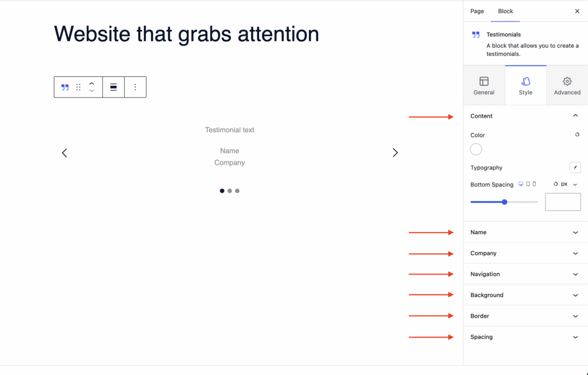
Task: Go to previous testimonial with left arrow
Action: click(x=64, y=153)
